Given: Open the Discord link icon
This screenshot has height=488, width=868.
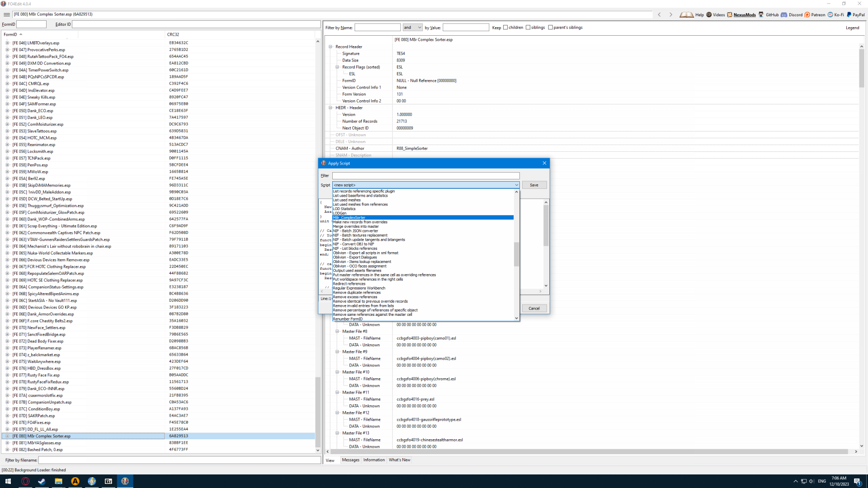Looking at the screenshot, I should (784, 14).
